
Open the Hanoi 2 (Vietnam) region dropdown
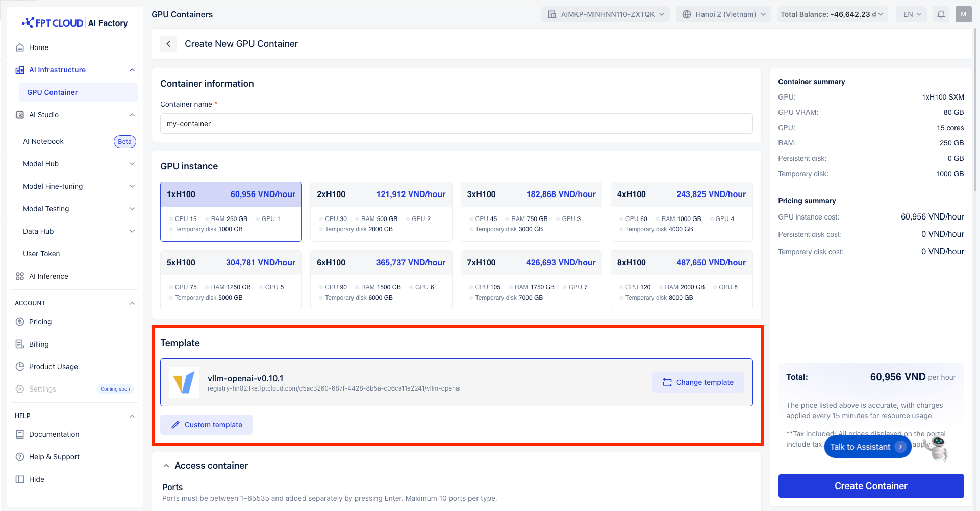coord(724,14)
